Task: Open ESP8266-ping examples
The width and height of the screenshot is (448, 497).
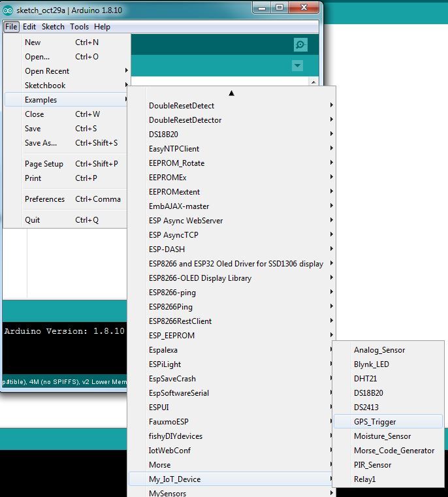Action: [231, 292]
